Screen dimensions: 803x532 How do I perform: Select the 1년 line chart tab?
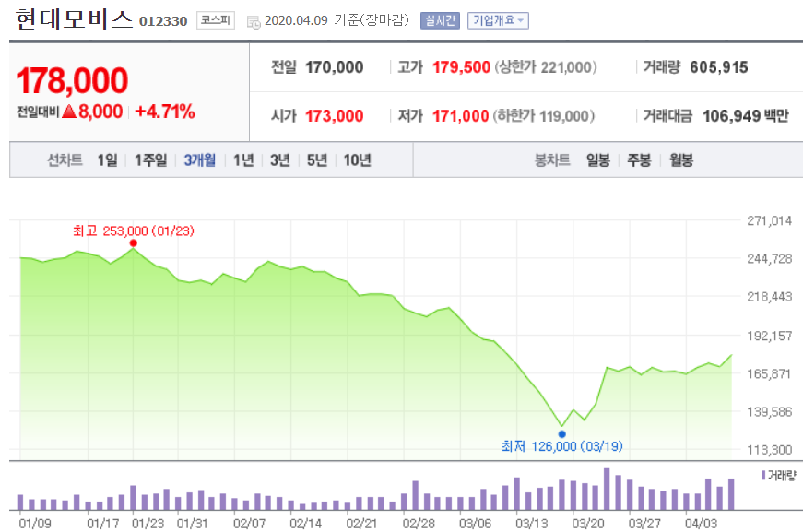[243, 160]
